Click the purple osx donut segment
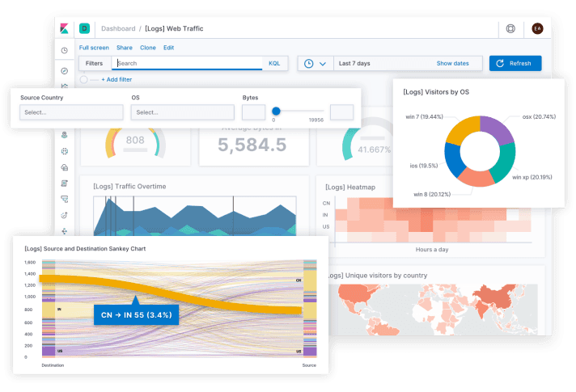 pyautogui.click(x=496, y=128)
